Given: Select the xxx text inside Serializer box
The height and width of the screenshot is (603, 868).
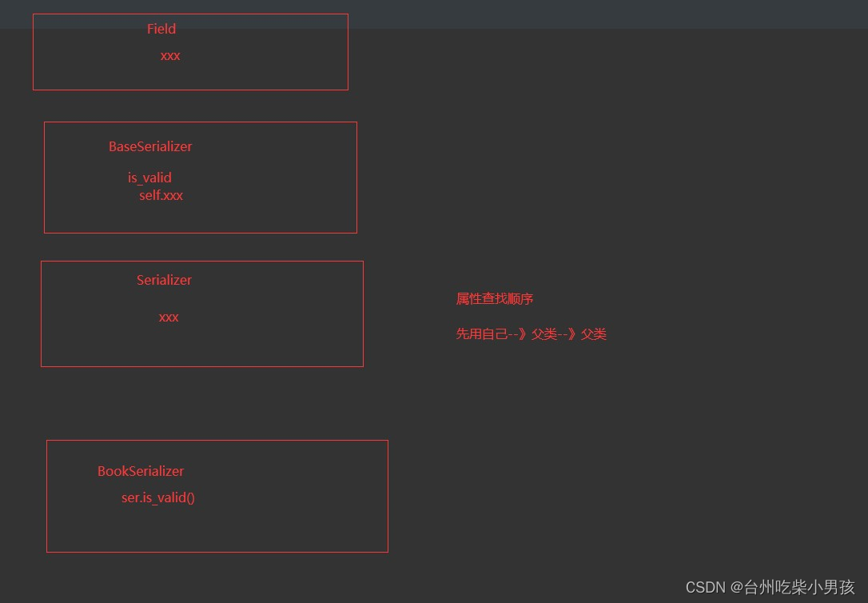Looking at the screenshot, I should 169,317.
